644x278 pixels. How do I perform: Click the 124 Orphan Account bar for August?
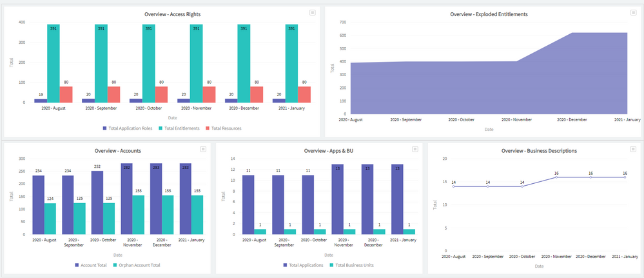click(51, 219)
